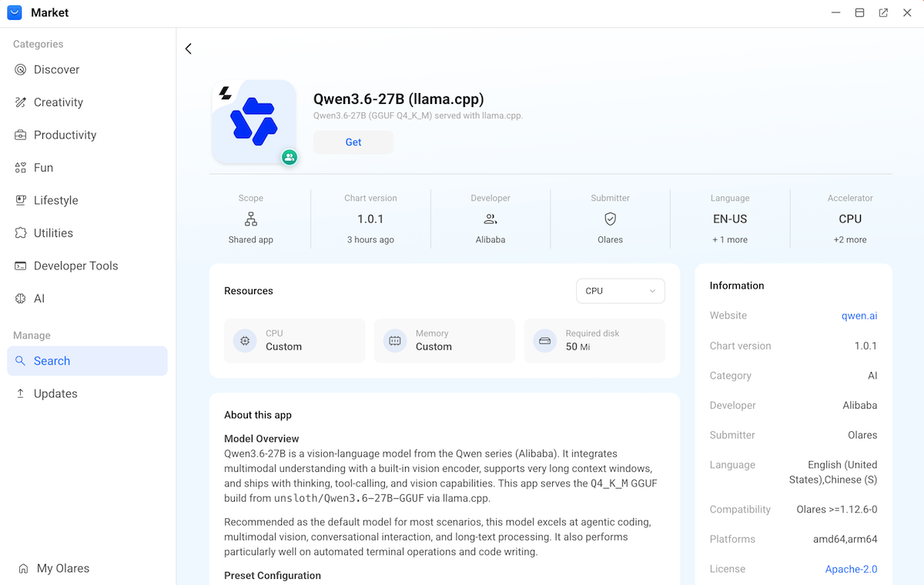
Task: Open the AI category
Action: click(x=87, y=299)
